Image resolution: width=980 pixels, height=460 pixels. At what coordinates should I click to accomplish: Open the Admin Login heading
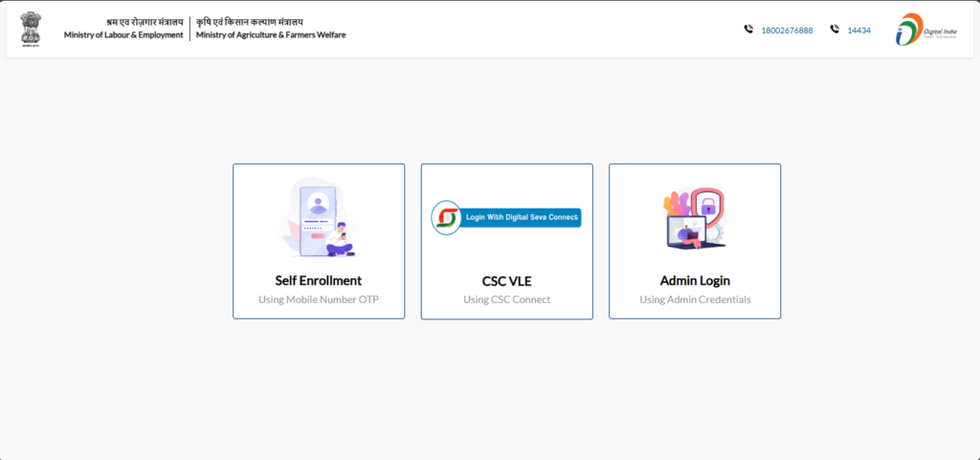click(695, 280)
